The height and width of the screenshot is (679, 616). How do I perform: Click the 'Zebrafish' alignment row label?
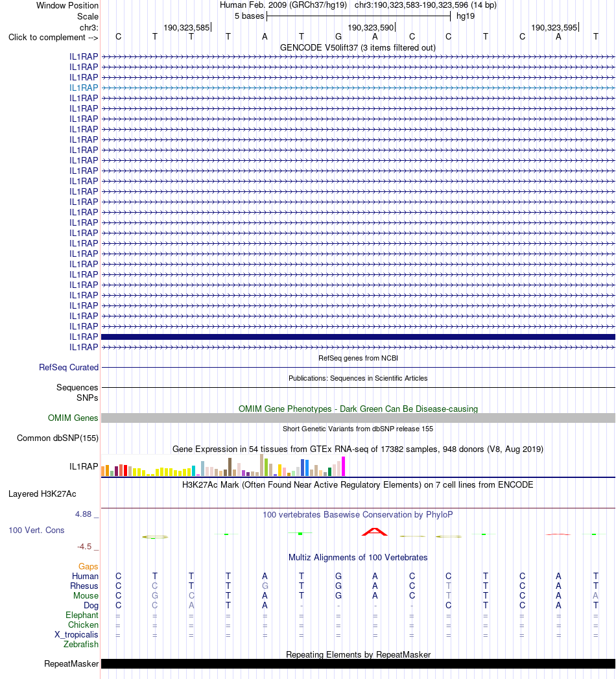click(x=81, y=645)
